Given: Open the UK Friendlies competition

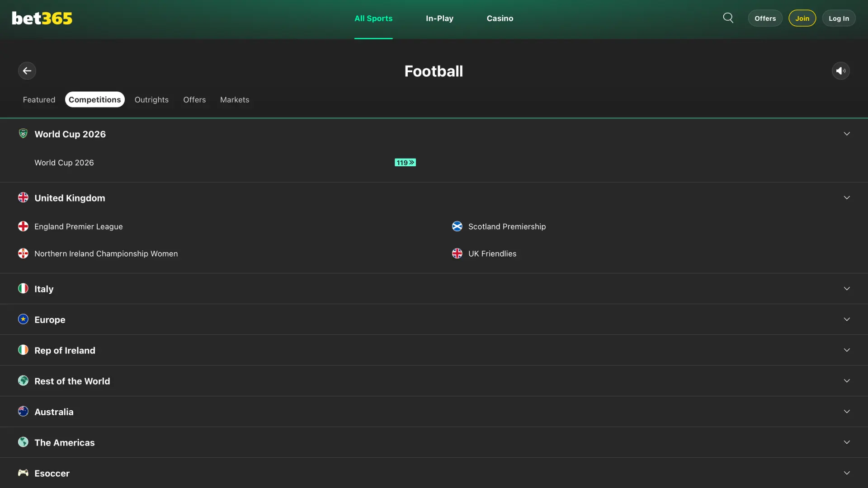Looking at the screenshot, I should (x=492, y=253).
